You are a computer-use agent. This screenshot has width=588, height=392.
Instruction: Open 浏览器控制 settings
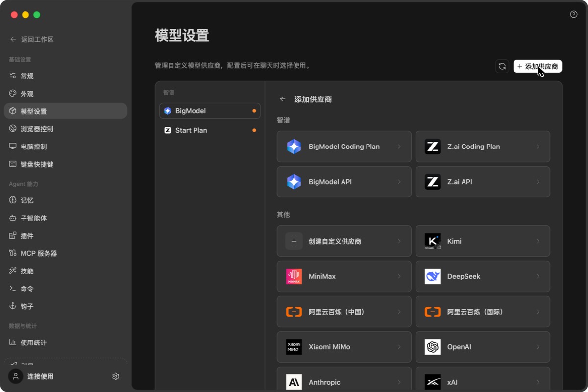pyautogui.click(x=66, y=129)
